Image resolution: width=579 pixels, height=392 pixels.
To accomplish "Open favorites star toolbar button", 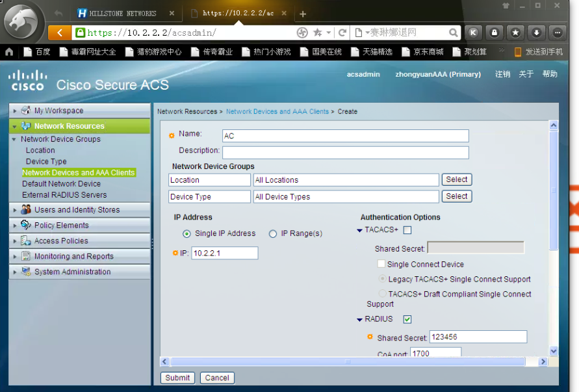I will pos(515,33).
